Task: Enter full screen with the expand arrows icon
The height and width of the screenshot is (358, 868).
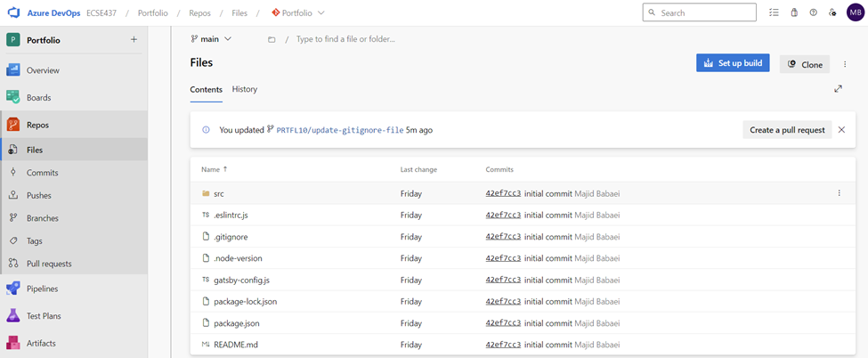Action: pos(838,89)
